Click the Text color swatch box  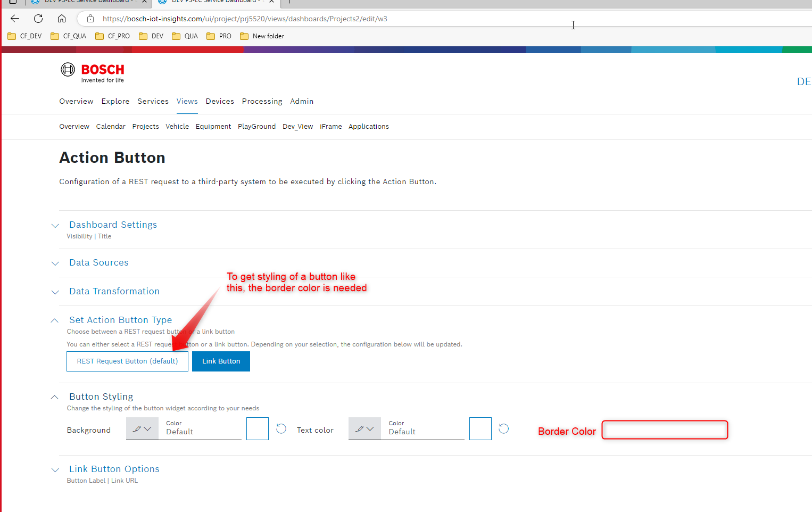click(480, 429)
